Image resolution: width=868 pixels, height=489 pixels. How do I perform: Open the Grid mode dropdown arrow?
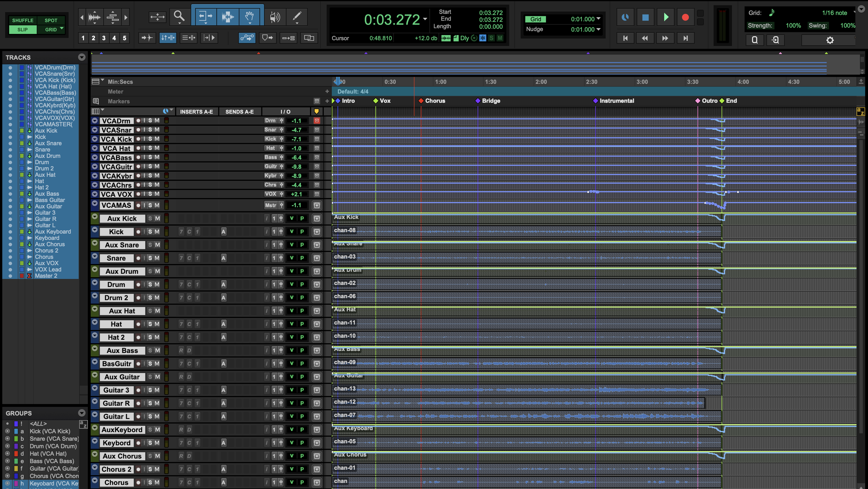pyautogui.click(x=62, y=29)
